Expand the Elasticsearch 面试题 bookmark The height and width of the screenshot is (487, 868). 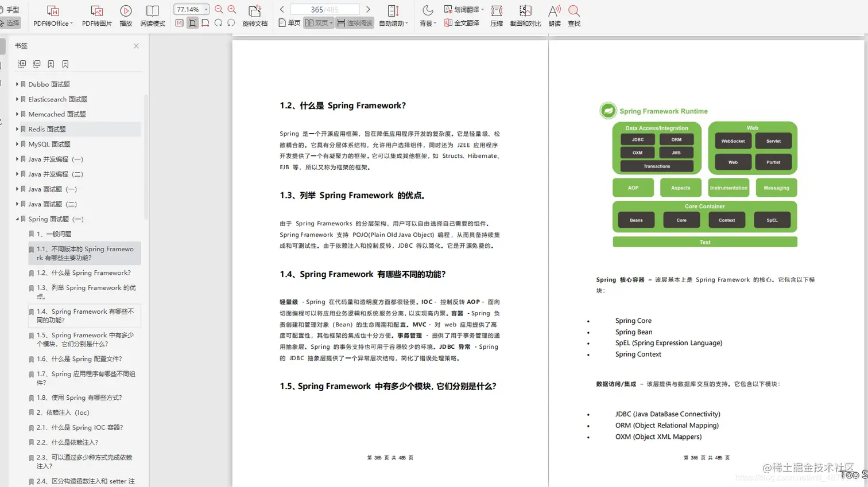(x=17, y=99)
